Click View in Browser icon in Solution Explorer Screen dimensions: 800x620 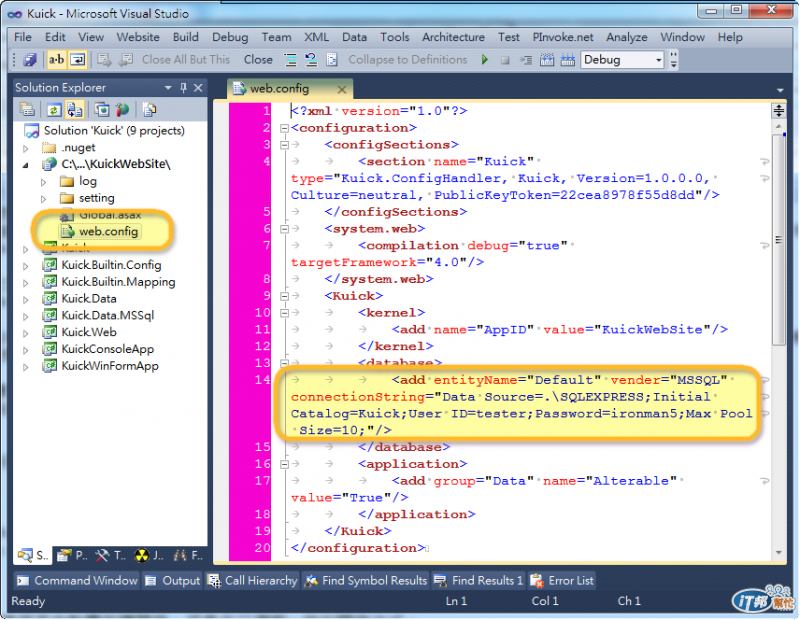tap(102, 109)
